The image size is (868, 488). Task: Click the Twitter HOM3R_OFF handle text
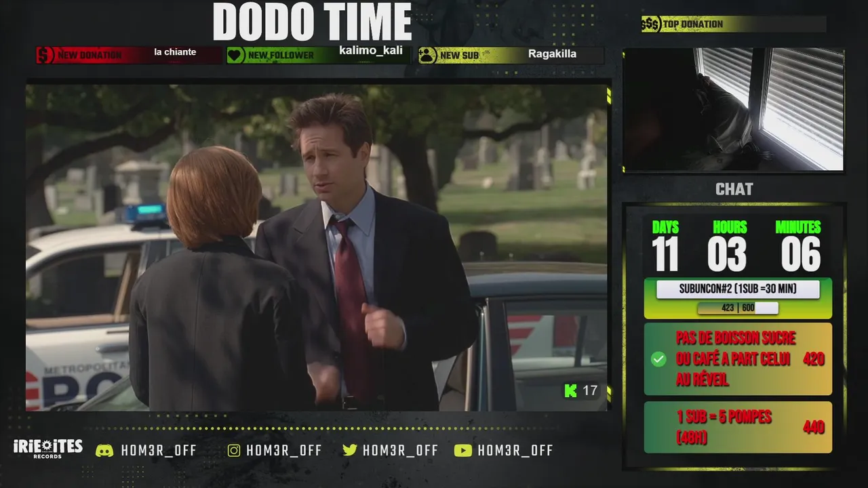(400, 450)
